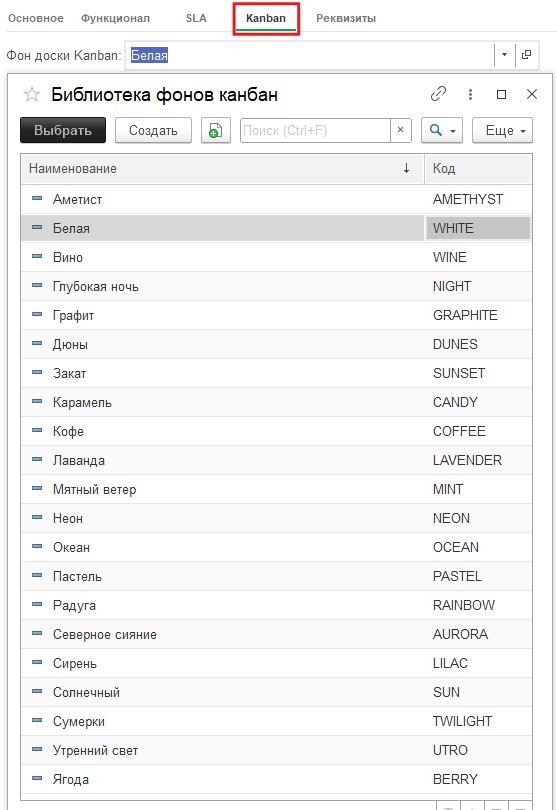Click row icon next to Сирень
This screenshot has height=810, width=557.
click(37, 662)
